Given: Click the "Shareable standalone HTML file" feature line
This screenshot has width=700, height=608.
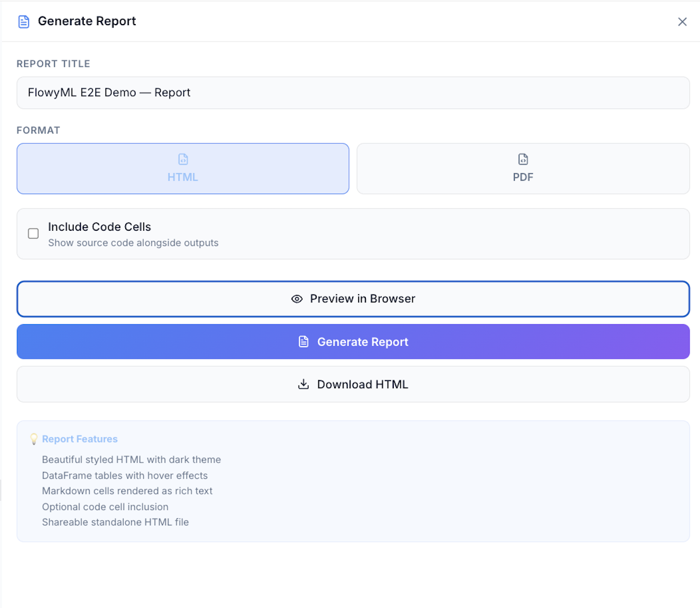Looking at the screenshot, I should 115,522.
